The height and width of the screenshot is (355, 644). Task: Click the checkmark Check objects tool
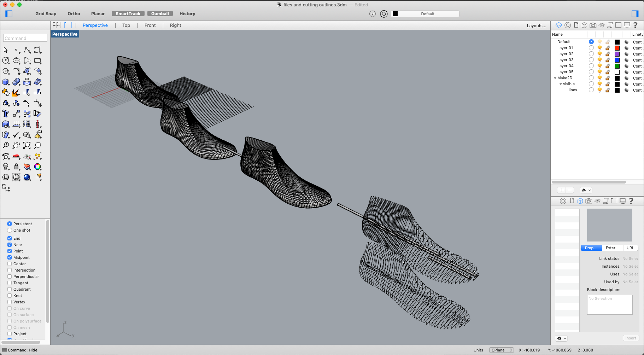click(16, 135)
